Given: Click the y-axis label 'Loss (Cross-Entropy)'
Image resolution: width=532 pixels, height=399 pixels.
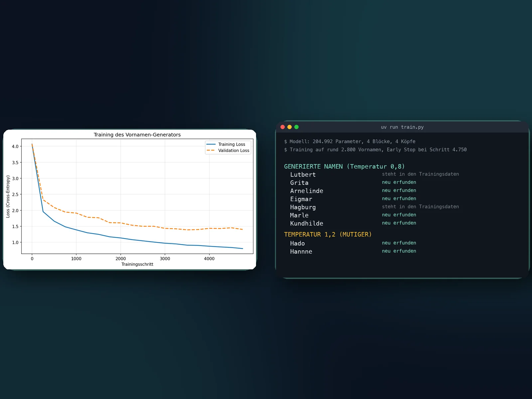Looking at the screenshot, I should [x=8, y=197].
